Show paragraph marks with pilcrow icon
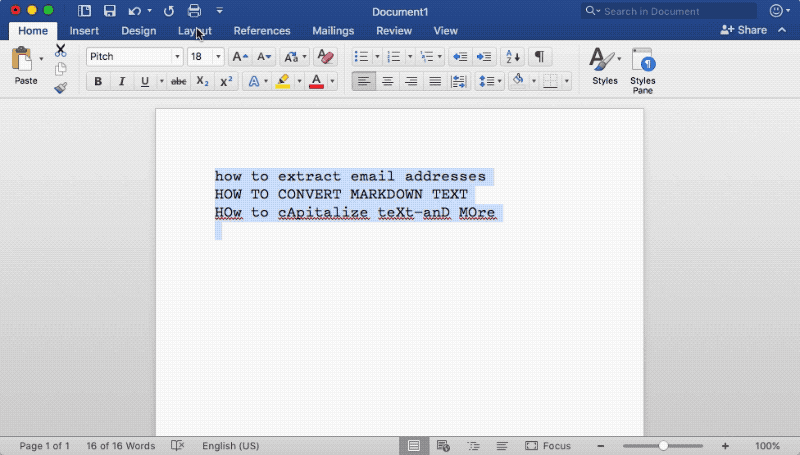Screen dimensions: 800x455 tap(539, 57)
